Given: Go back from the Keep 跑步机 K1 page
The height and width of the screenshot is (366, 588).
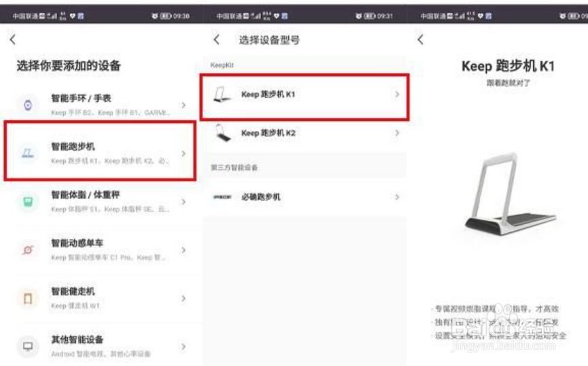Looking at the screenshot, I should tap(420, 39).
